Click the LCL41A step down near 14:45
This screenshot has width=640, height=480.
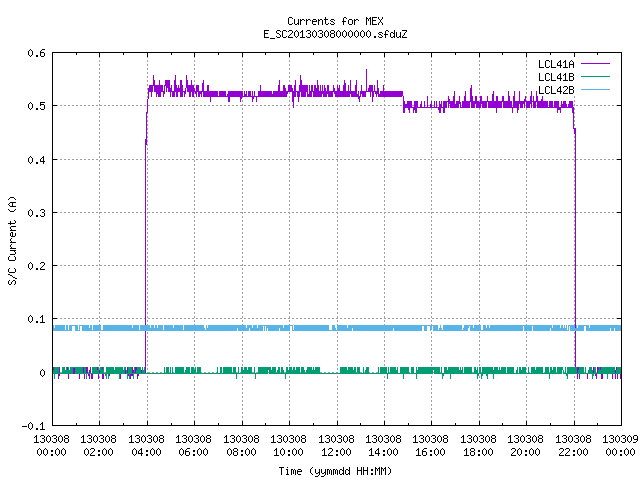(x=403, y=101)
